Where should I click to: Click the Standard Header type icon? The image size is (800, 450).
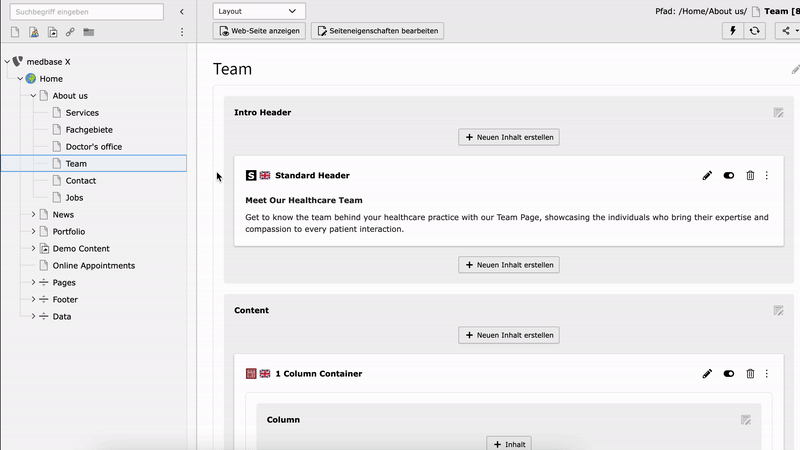point(251,176)
